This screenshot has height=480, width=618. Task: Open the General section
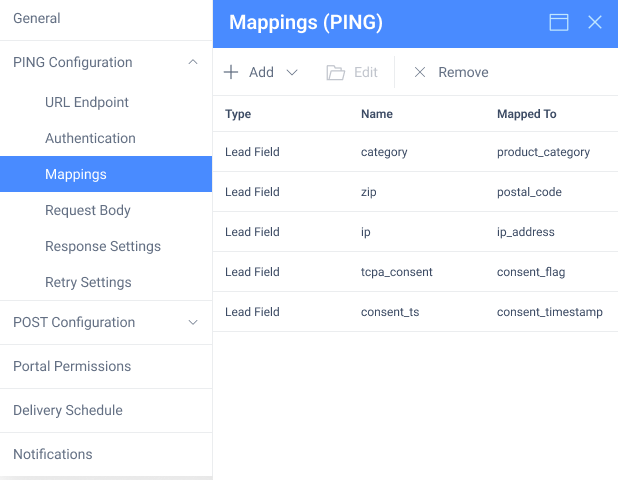tap(106, 19)
